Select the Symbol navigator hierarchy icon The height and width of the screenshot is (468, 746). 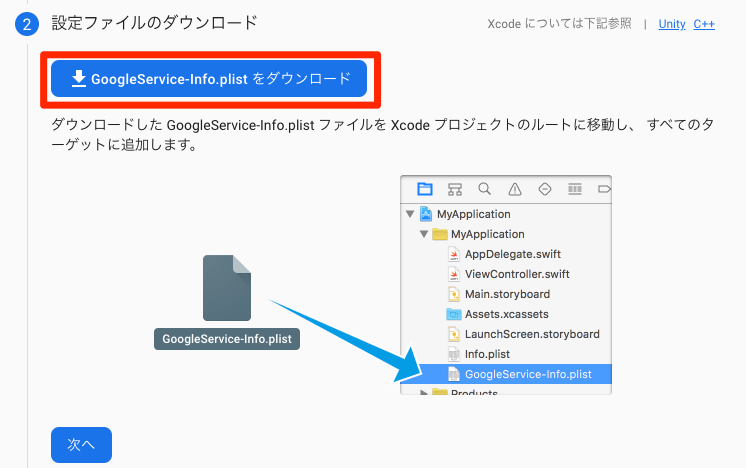455,189
